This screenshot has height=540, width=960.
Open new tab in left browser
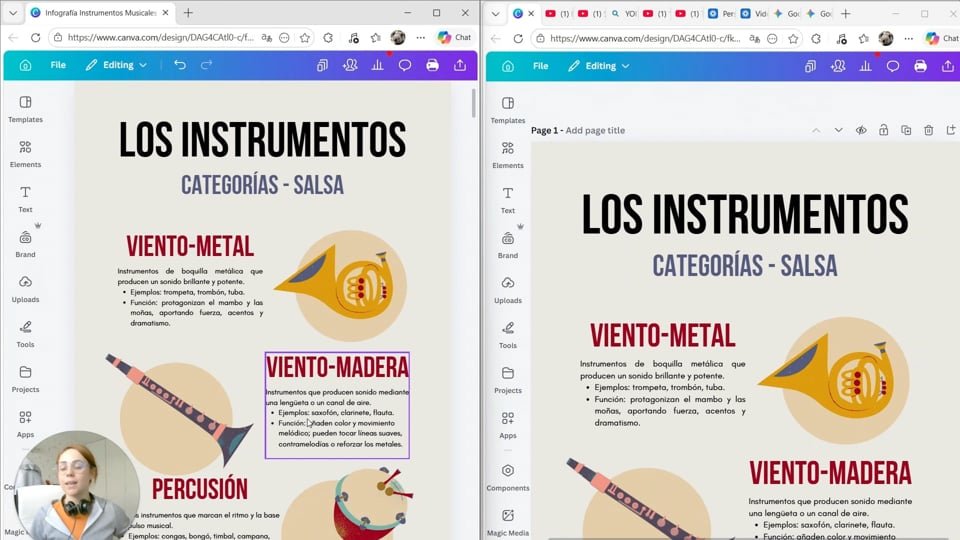click(188, 13)
